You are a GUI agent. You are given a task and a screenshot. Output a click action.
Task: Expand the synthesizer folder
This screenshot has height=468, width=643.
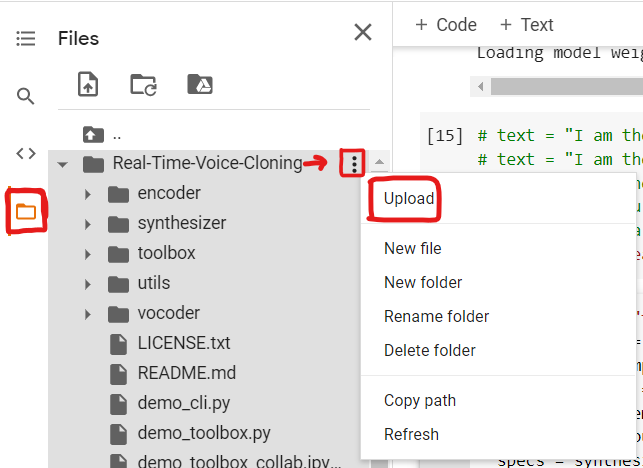pyautogui.click(x=87, y=224)
